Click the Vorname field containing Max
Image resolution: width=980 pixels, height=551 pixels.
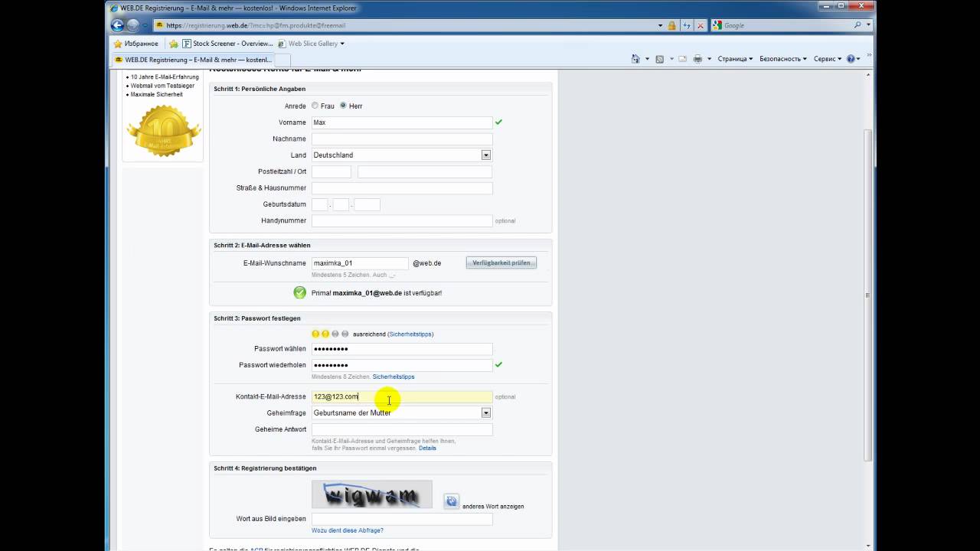click(x=402, y=122)
